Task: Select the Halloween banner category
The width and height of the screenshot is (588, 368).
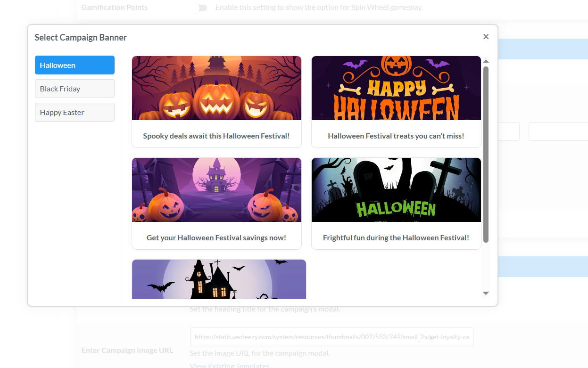Action: [x=75, y=65]
